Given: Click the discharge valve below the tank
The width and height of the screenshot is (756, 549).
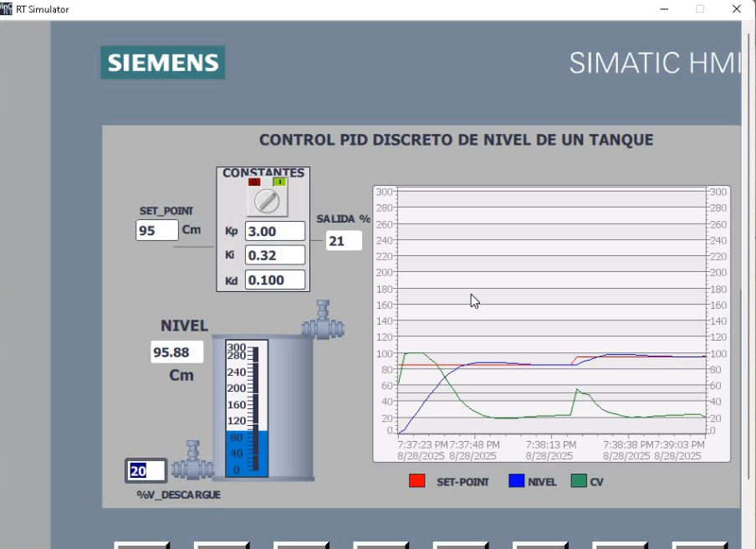Looking at the screenshot, I should [x=193, y=462].
